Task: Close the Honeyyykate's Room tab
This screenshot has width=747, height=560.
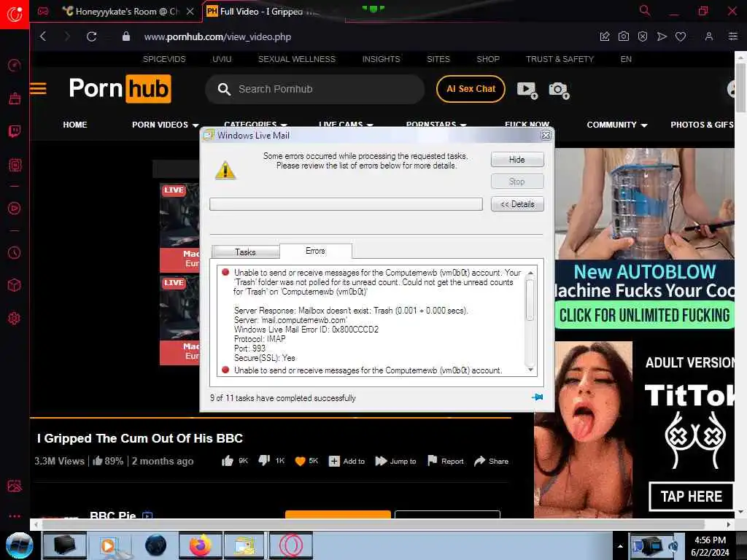Action: (x=190, y=12)
